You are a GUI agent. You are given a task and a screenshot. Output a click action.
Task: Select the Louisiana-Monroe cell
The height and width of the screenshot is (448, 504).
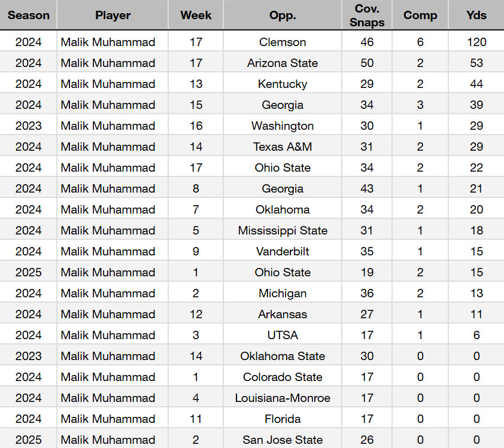[283, 398]
